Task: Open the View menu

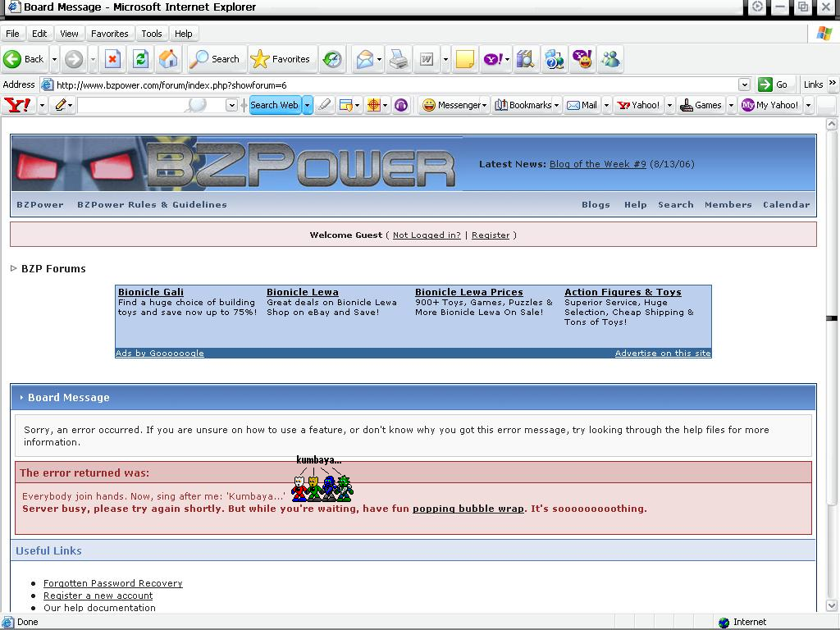Action: pos(69,33)
